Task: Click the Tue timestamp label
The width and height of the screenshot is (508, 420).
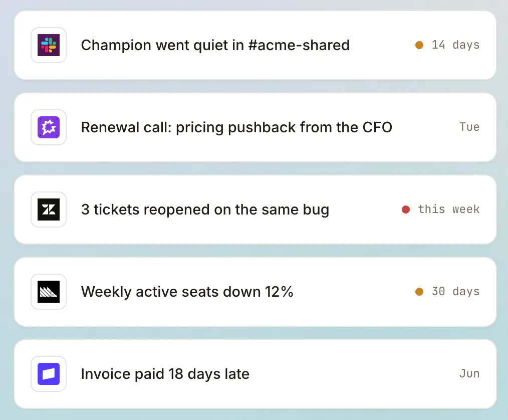Action: point(469,127)
